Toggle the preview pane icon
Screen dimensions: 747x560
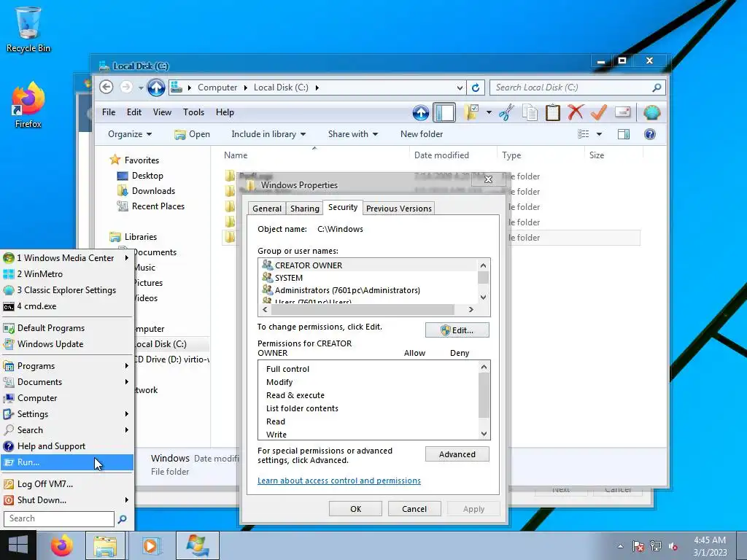tap(623, 134)
